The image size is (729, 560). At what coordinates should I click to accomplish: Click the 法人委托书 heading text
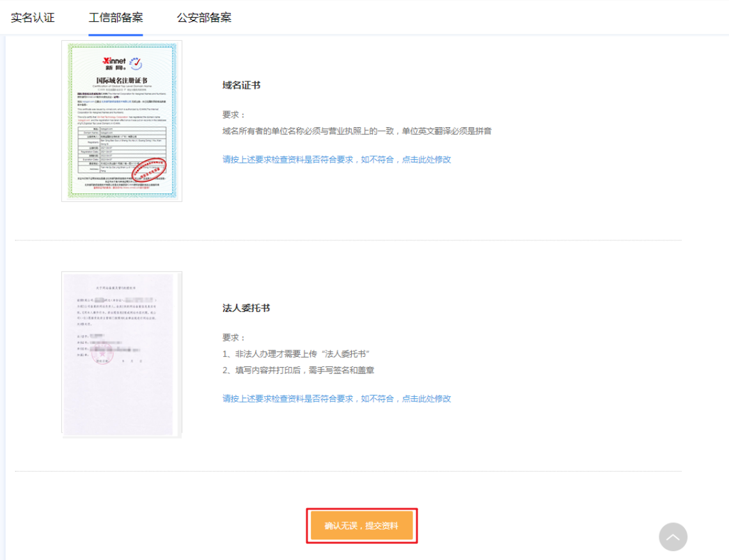click(246, 308)
